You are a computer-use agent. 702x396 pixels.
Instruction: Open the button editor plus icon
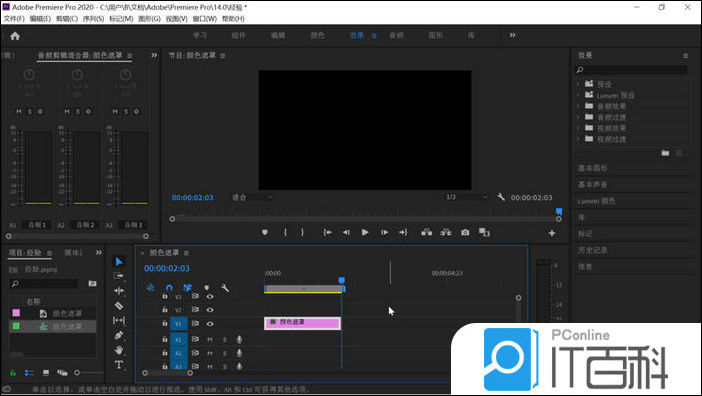552,233
